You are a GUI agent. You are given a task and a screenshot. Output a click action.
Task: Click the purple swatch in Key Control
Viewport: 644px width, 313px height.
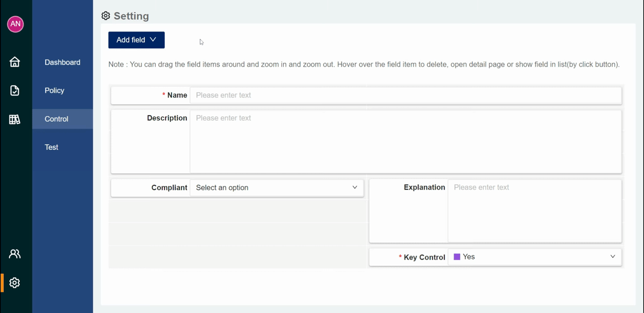click(x=457, y=257)
